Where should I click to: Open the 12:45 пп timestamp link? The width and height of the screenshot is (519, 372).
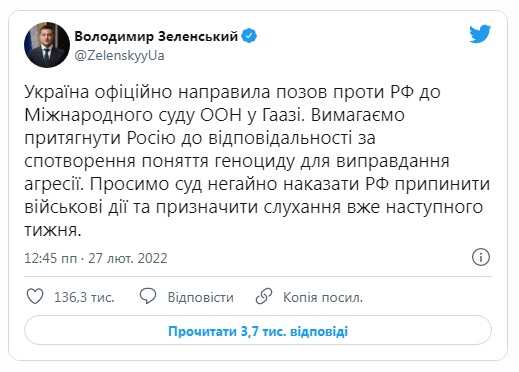tap(50, 258)
